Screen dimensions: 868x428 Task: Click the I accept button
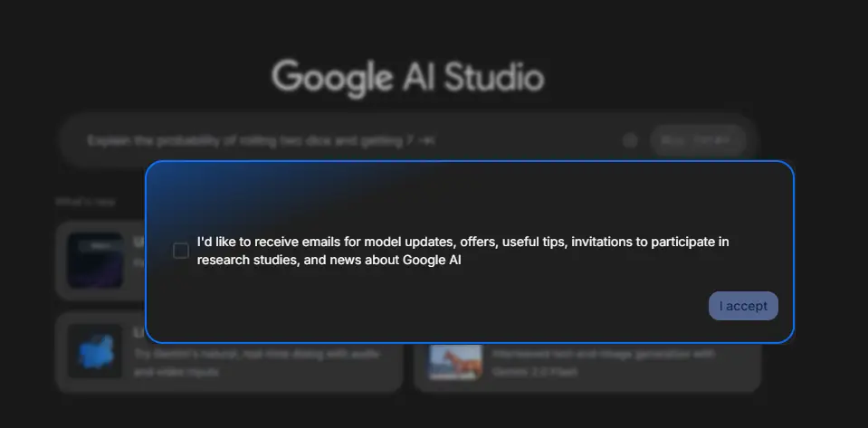(x=743, y=306)
